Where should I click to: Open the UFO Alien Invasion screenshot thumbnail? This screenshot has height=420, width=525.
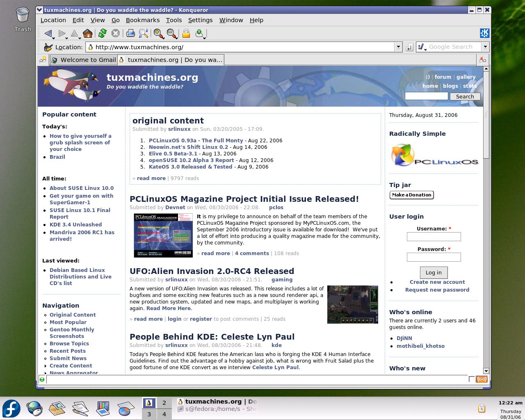click(353, 305)
